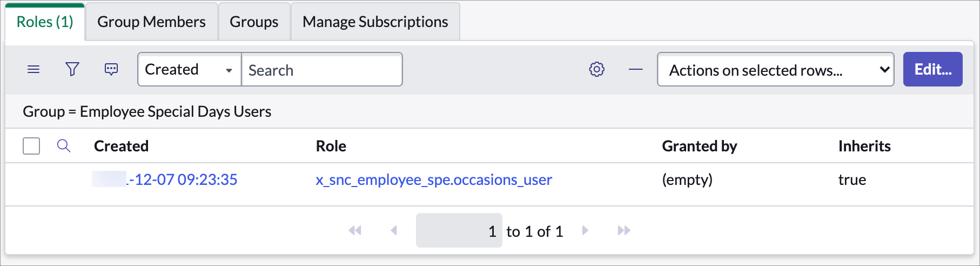Image resolution: width=980 pixels, height=266 pixels.
Task: Expand Actions on selected rows dropdown
Action: [x=775, y=69]
